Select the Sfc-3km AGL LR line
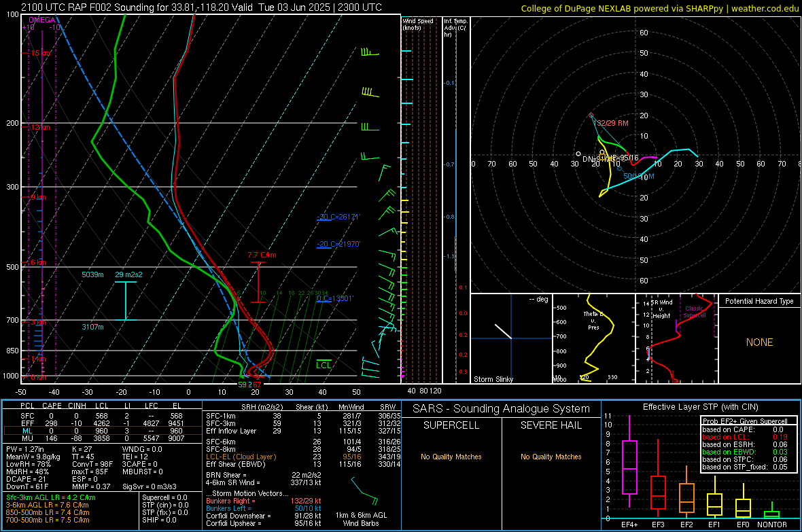The height and width of the screenshot is (532, 802). pyautogui.click(x=51, y=497)
